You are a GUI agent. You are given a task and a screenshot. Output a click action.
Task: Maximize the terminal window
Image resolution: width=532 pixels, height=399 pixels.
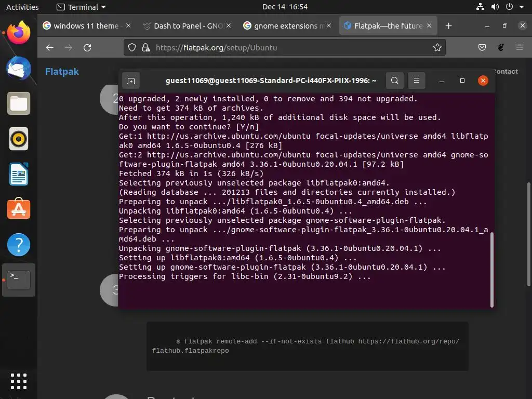(x=462, y=81)
